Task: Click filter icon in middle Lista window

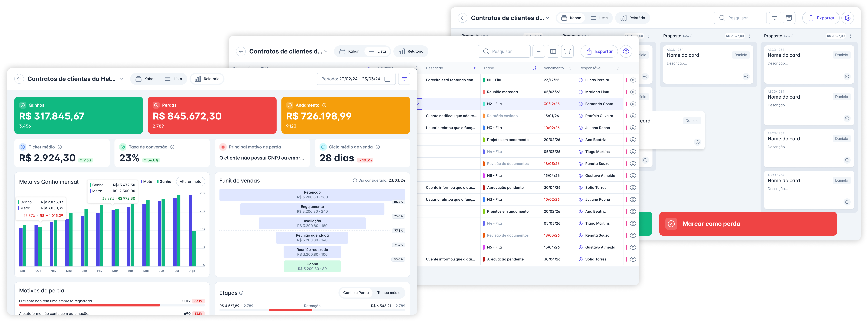Action: 539,51
